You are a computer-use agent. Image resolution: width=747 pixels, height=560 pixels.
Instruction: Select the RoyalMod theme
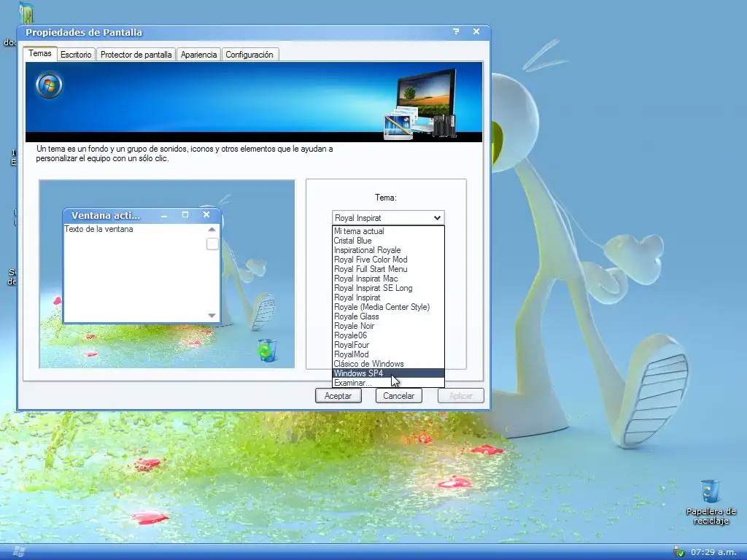(x=388, y=355)
